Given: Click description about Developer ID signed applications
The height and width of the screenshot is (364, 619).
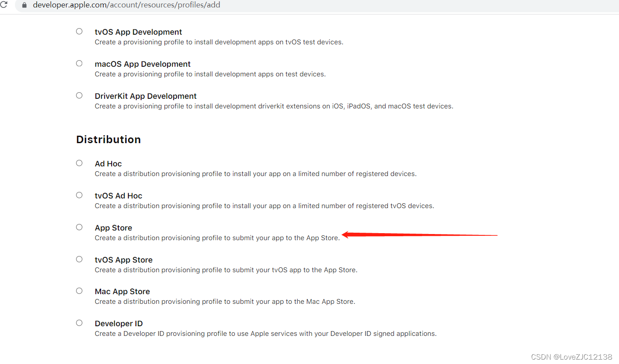Looking at the screenshot, I should pos(266,334).
